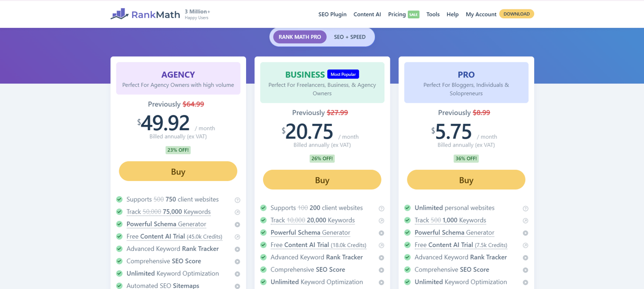The height and width of the screenshot is (289, 644).
Task: Select the RANK MATH PRO pricing toggle
Action: 300,37
